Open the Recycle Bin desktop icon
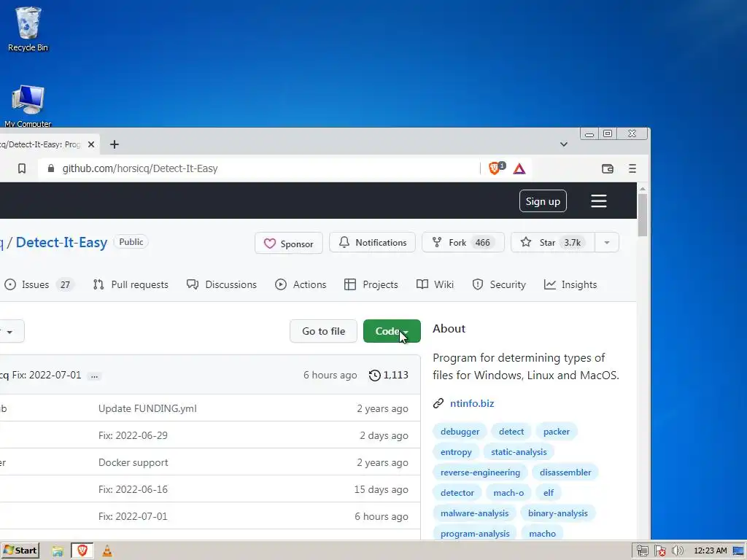This screenshot has width=747, height=560. pos(28,28)
